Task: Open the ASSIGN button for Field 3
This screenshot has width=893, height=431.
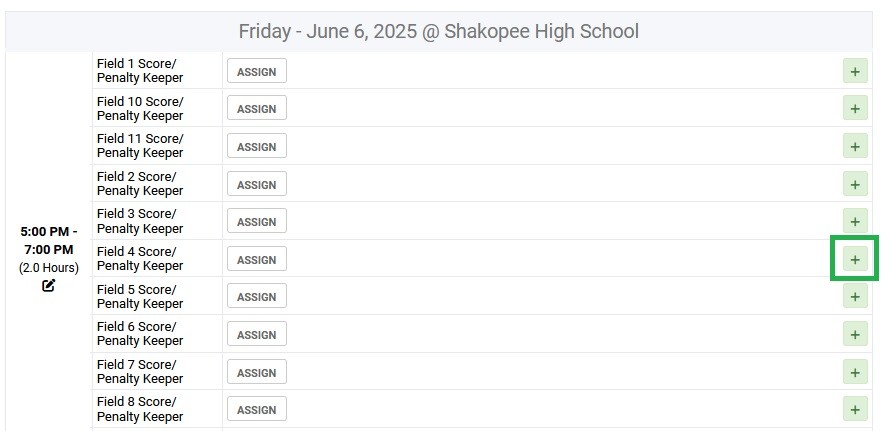Action: pos(257,222)
